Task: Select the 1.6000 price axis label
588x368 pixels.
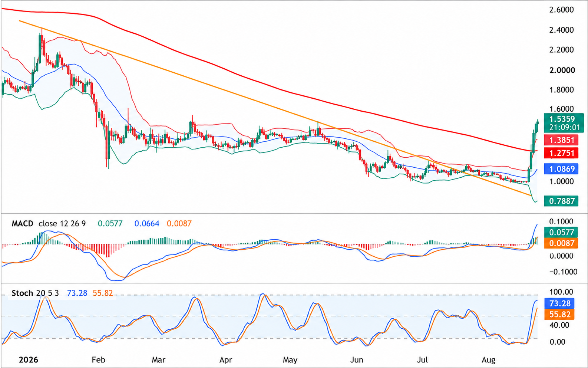Action: 561,109
